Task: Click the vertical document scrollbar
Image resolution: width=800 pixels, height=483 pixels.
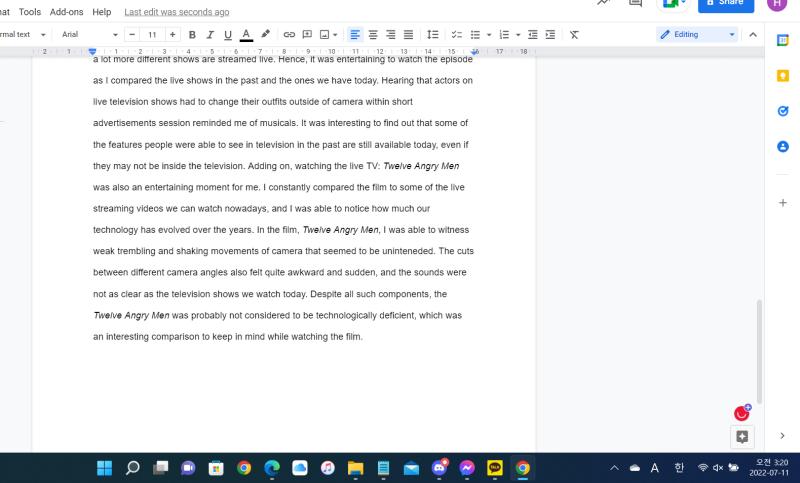Action: [759, 351]
